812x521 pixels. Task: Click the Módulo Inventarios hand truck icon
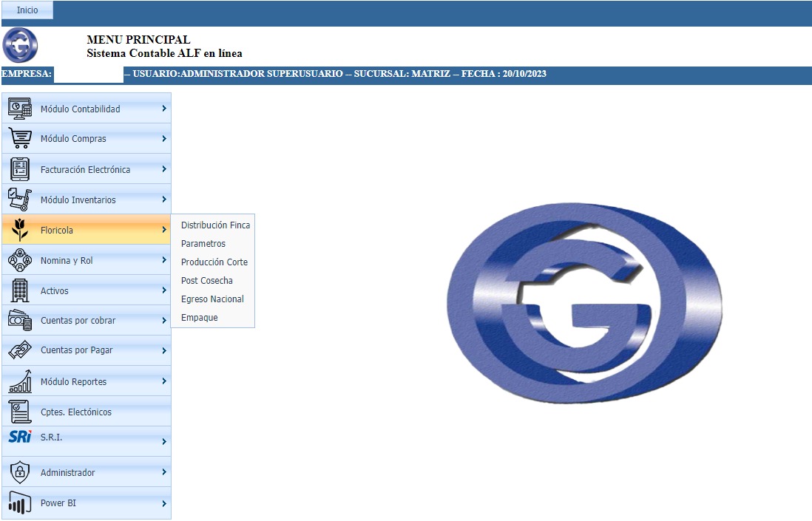[20, 200]
